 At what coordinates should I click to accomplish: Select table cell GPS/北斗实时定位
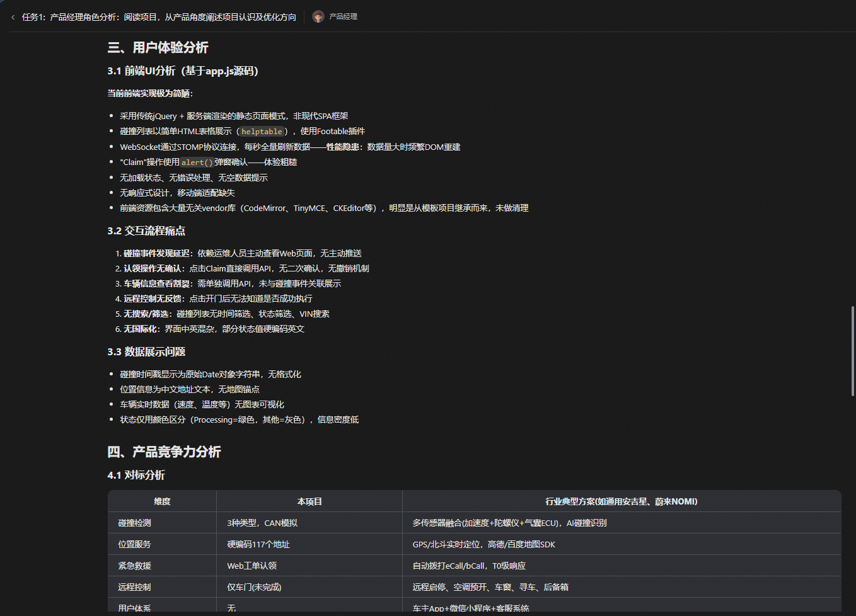tap(622, 544)
